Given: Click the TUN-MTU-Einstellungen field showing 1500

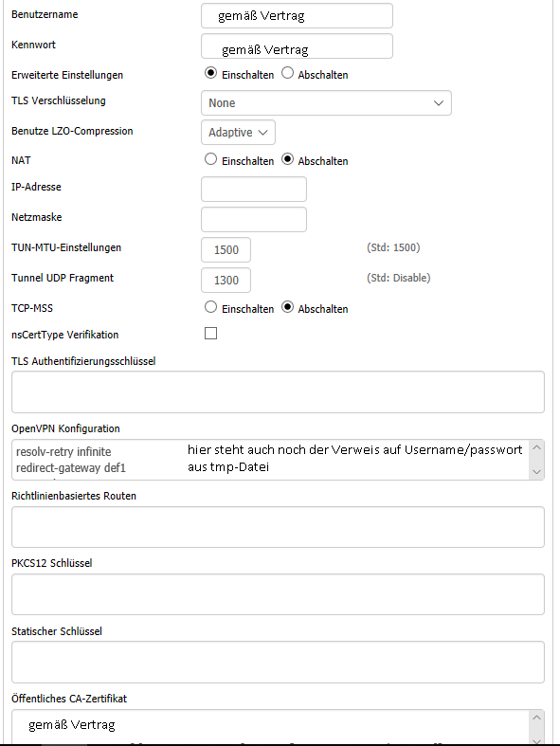Looking at the screenshot, I should 226,250.
